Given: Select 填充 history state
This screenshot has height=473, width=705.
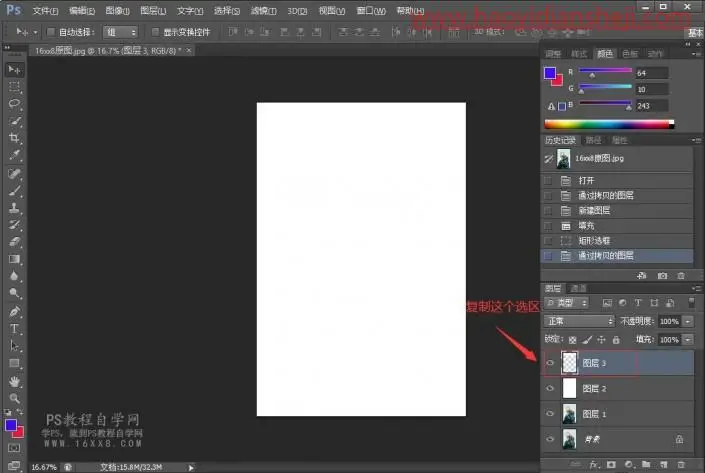Looking at the screenshot, I should [x=617, y=226].
